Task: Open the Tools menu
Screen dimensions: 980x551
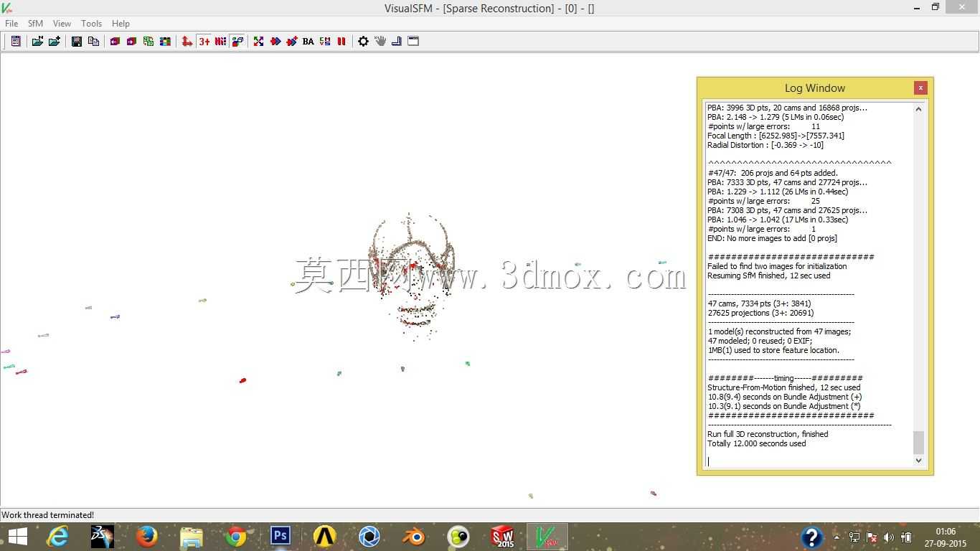Action: click(92, 24)
